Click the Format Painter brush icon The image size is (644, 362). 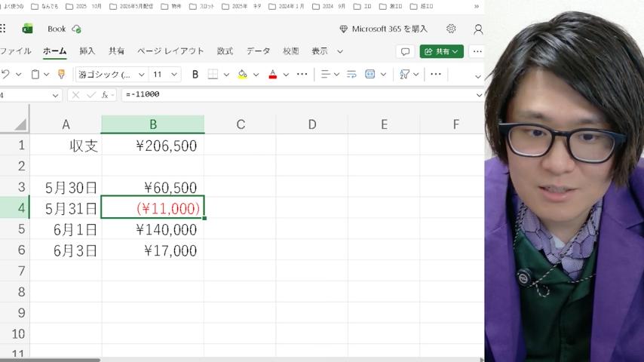pos(61,74)
